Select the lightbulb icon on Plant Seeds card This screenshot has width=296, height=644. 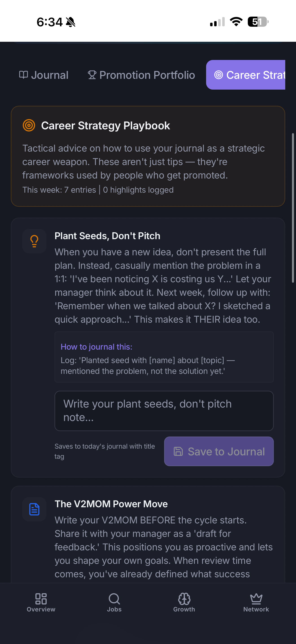(x=34, y=241)
